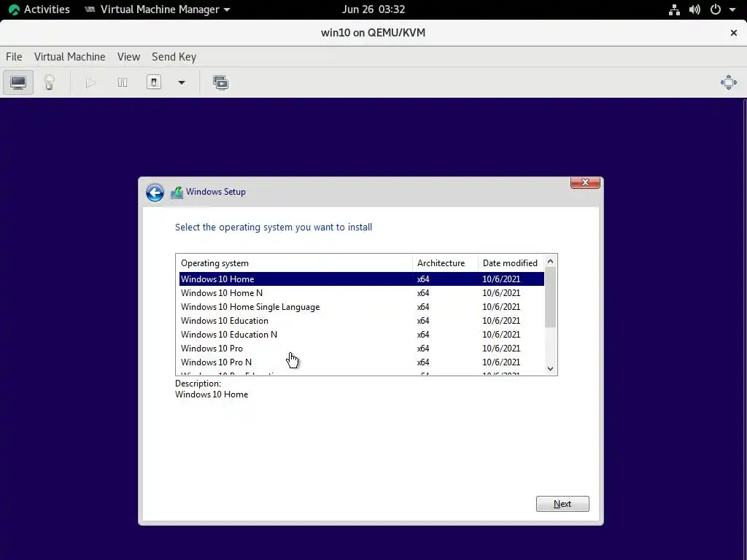Click 10/6/2021 in Windows 10 Education row
The width and height of the screenshot is (747, 560).
pyautogui.click(x=501, y=321)
